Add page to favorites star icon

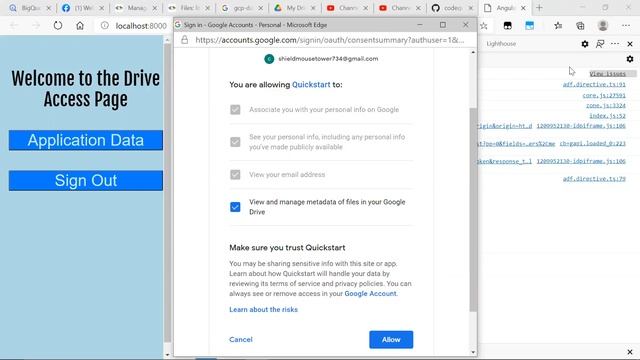pyautogui.click(x=484, y=26)
